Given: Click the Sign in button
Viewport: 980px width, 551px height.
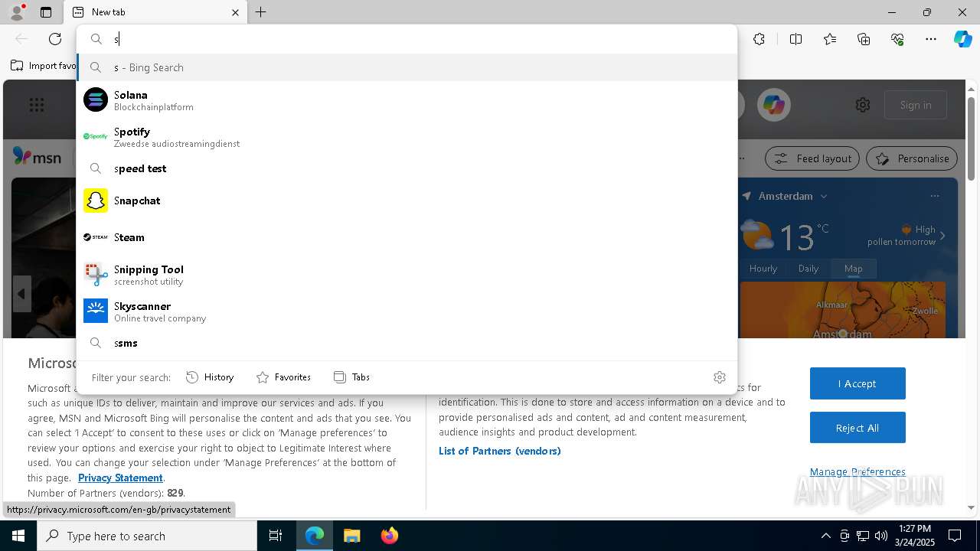Looking at the screenshot, I should 916,105.
